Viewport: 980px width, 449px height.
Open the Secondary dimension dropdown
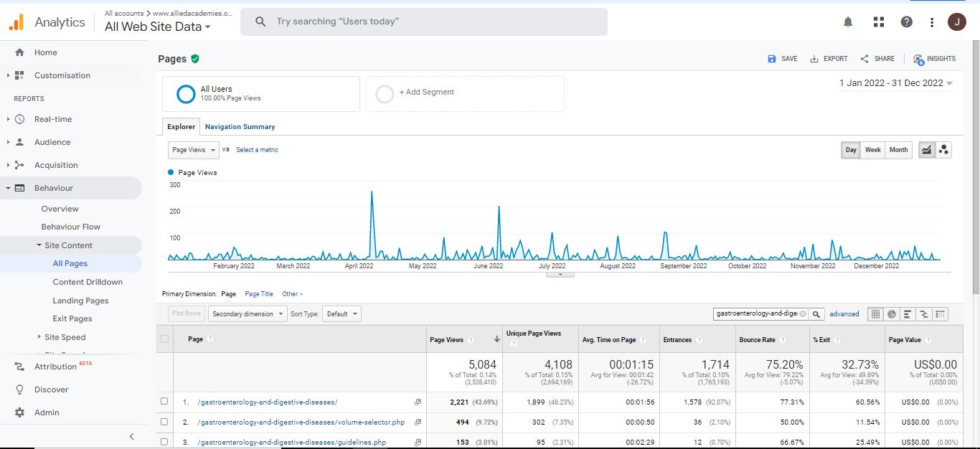tap(248, 314)
